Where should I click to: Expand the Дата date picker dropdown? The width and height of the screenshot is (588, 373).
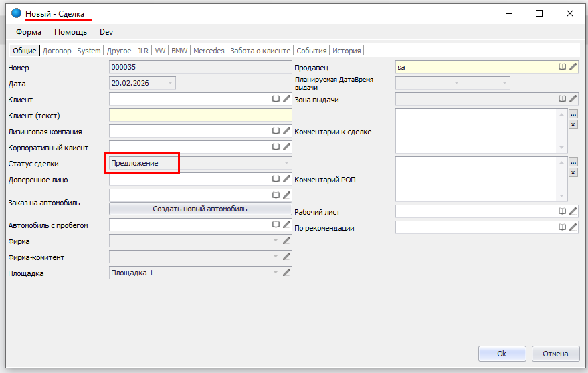pyautogui.click(x=169, y=83)
